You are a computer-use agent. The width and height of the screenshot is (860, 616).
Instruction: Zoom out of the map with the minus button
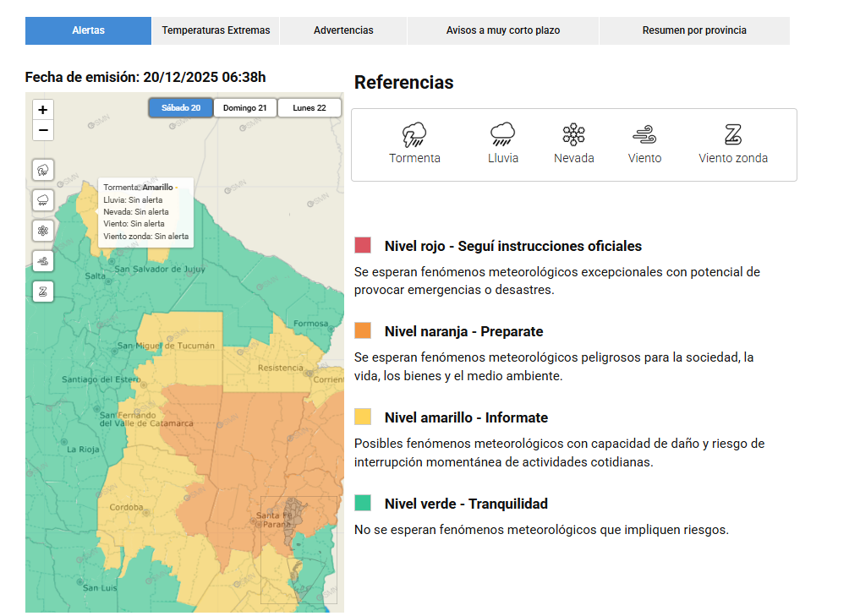click(43, 130)
